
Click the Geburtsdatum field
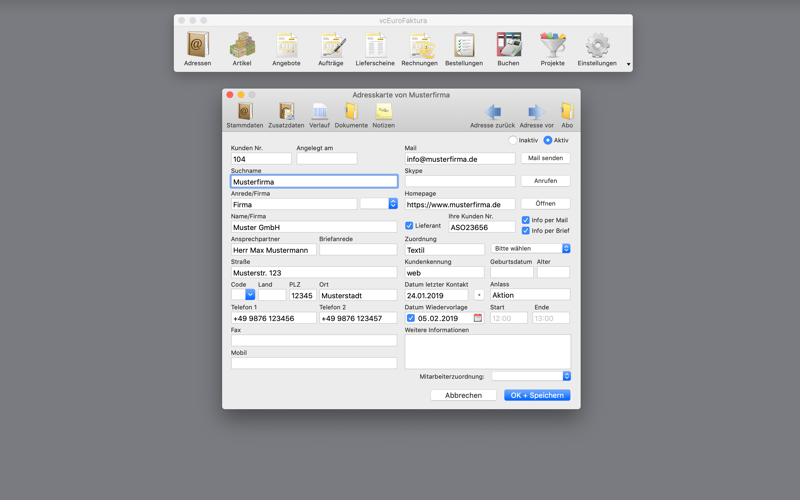(x=512, y=272)
